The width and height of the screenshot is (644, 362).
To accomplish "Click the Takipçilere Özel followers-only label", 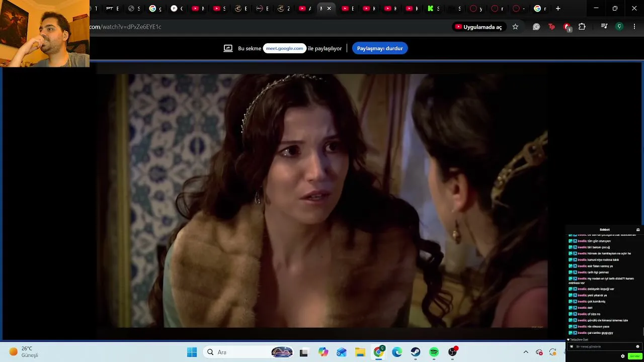I will (579, 340).
